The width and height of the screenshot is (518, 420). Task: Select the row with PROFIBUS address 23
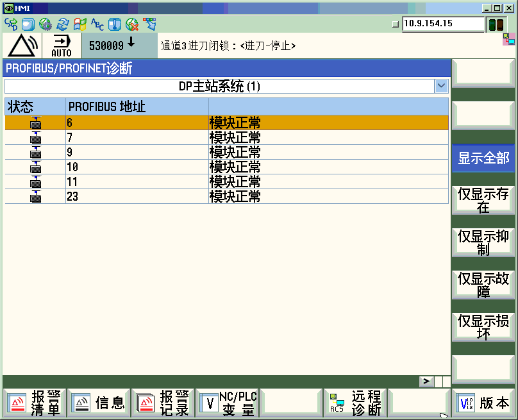pos(227,196)
